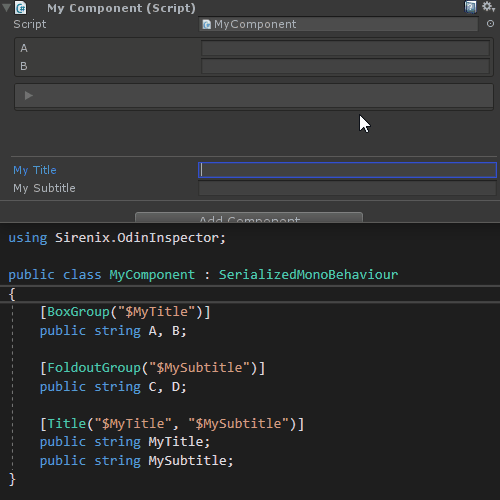Focus the My Subtitle input field

pyautogui.click(x=347, y=188)
